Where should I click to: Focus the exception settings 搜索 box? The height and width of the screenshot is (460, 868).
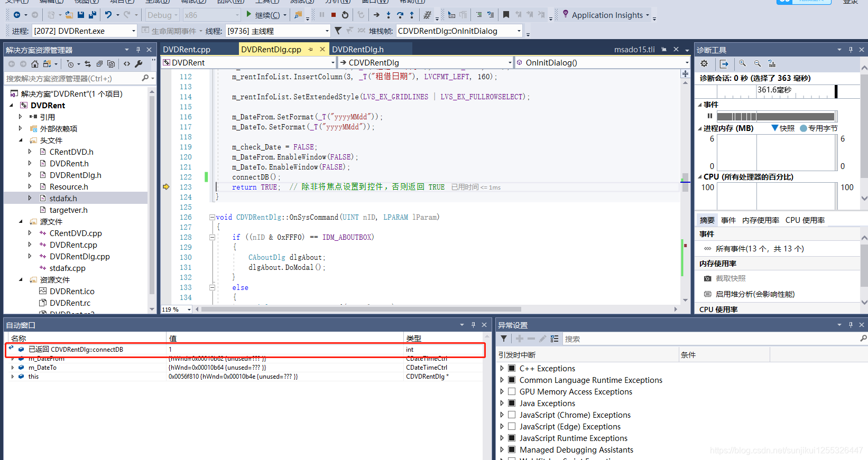tap(710, 339)
